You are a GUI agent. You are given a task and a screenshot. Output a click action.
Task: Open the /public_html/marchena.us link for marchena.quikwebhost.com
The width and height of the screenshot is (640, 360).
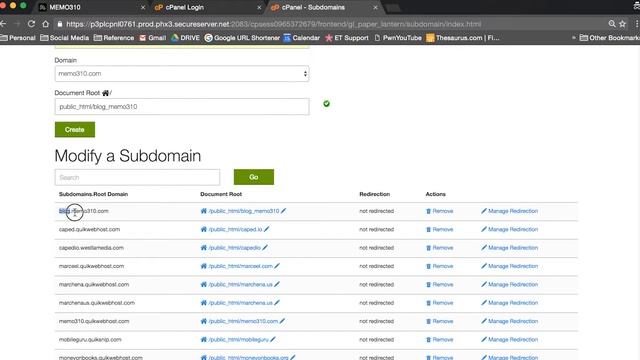240,284
